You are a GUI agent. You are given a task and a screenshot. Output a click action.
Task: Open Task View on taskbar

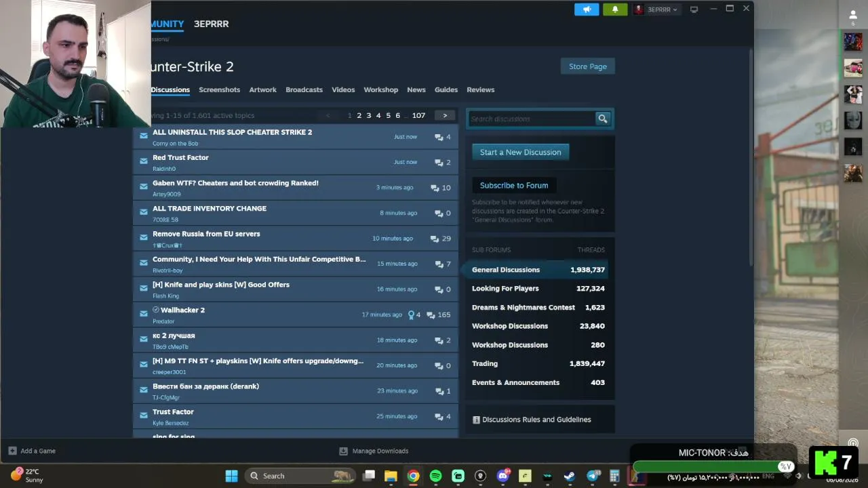[x=369, y=476]
